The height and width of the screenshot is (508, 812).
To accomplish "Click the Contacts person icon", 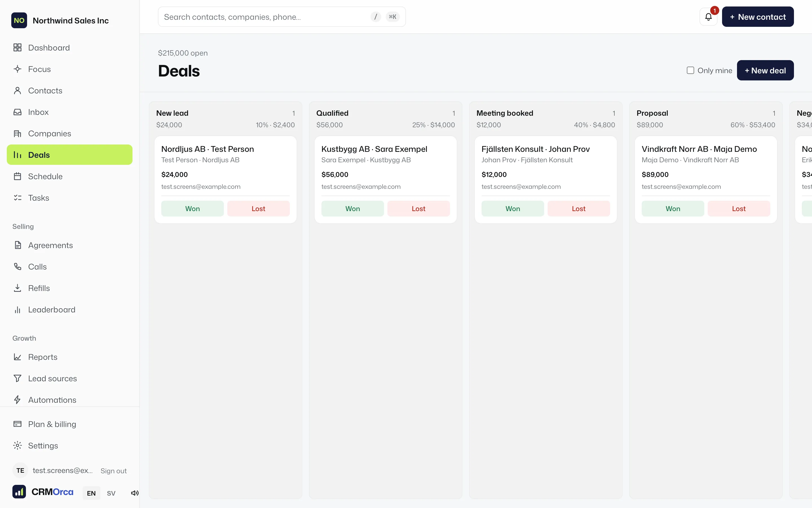I will click(x=17, y=91).
